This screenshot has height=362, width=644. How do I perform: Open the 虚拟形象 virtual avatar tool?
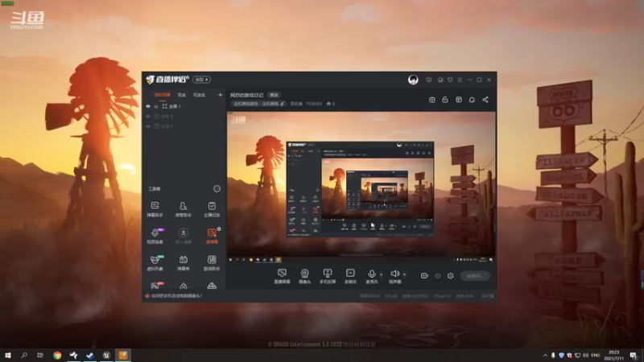(155, 263)
